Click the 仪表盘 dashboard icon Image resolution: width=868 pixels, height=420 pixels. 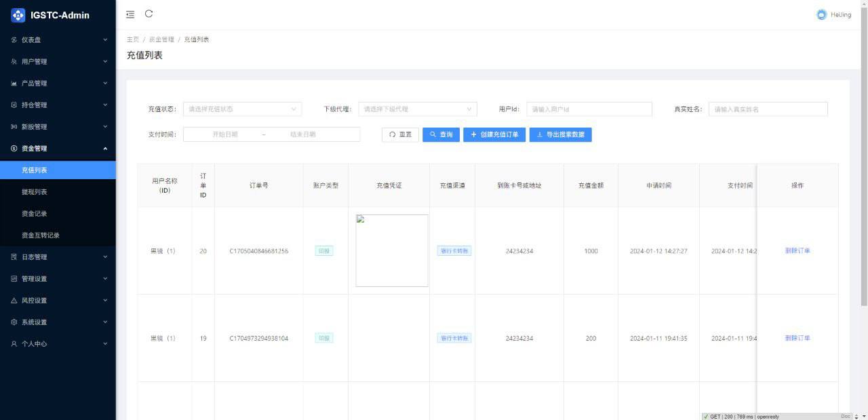coord(14,40)
